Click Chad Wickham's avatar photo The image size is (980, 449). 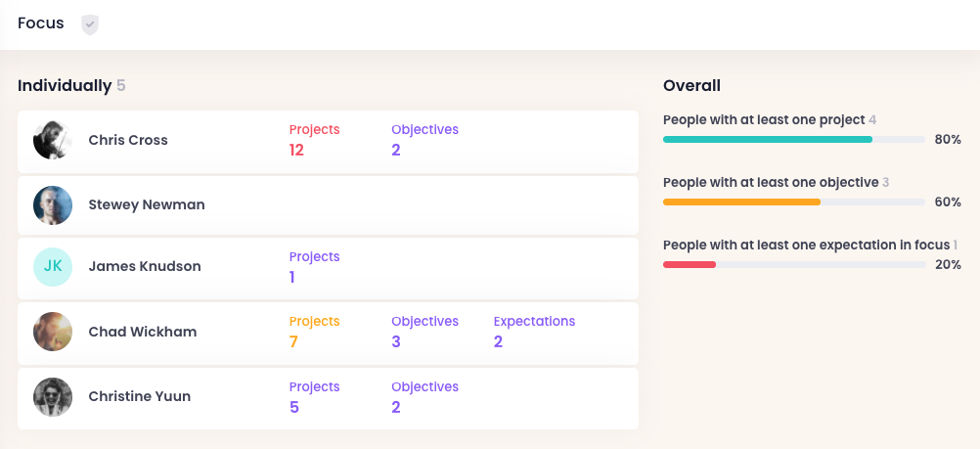[53, 332]
